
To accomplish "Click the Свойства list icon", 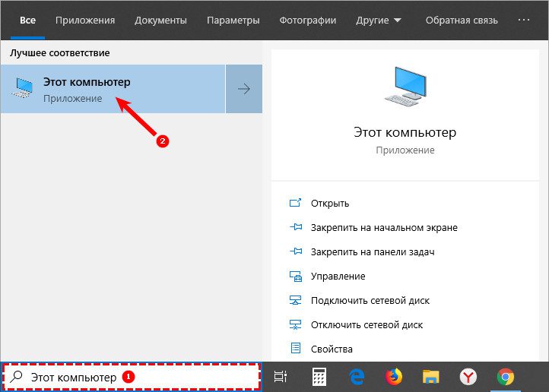I will pos(296,348).
